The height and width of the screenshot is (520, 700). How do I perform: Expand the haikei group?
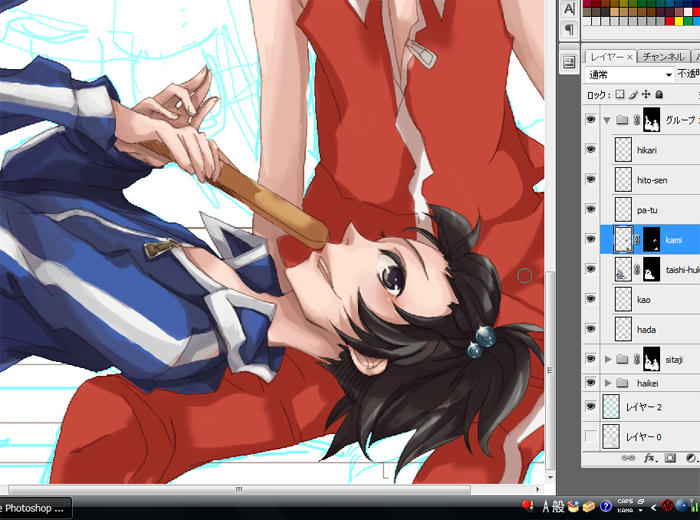(608, 383)
